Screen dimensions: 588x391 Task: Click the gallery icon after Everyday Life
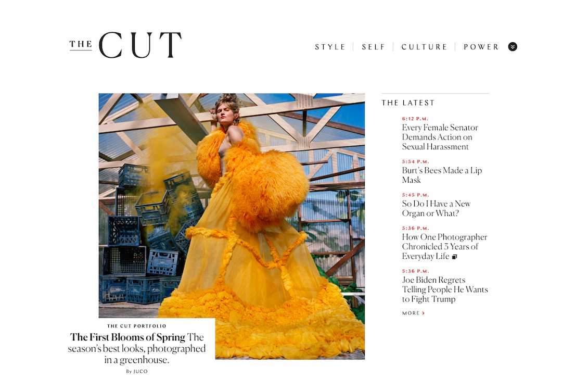pos(454,257)
